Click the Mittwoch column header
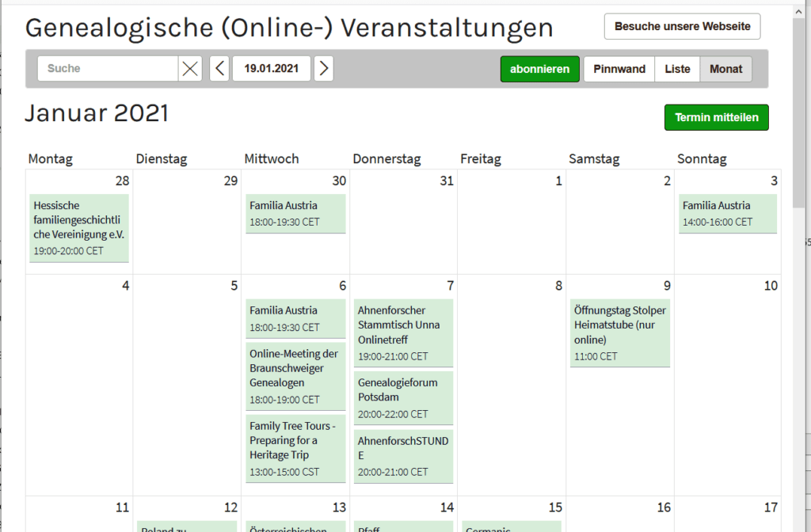 click(x=272, y=158)
